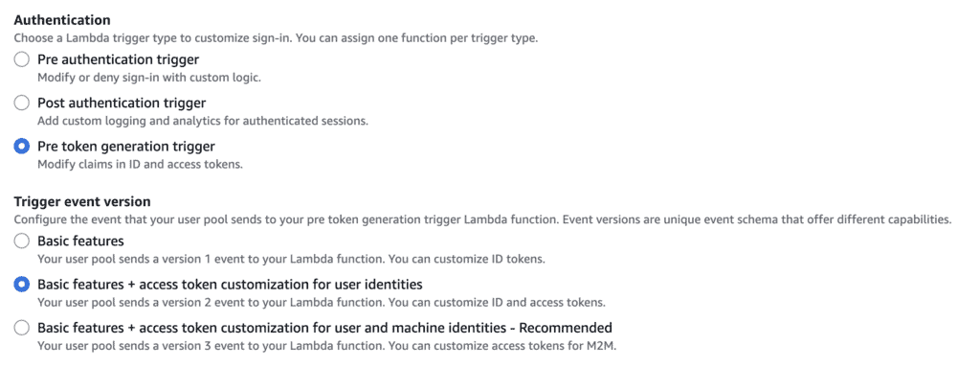Click the 'Pre token generation trigger' label text
The width and height of the screenshot is (980, 368).
click(x=125, y=147)
